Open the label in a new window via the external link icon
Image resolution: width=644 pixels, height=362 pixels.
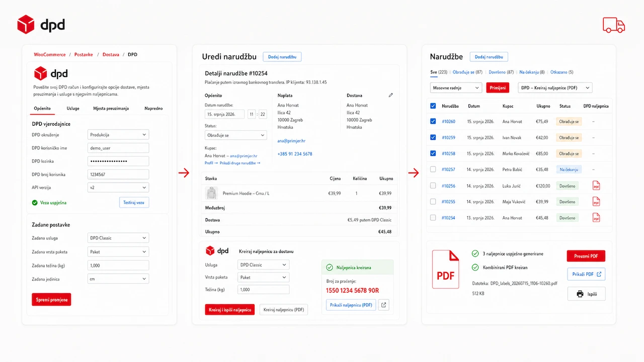pos(383,305)
